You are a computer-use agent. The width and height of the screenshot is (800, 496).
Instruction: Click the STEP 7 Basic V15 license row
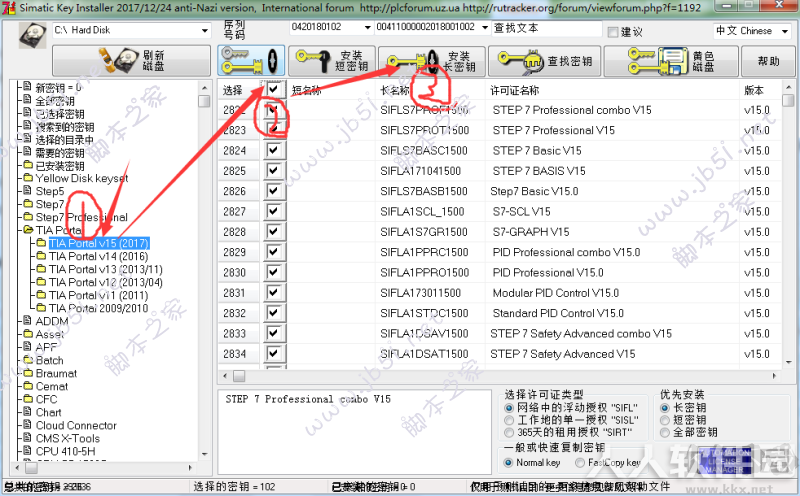tap(500, 151)
